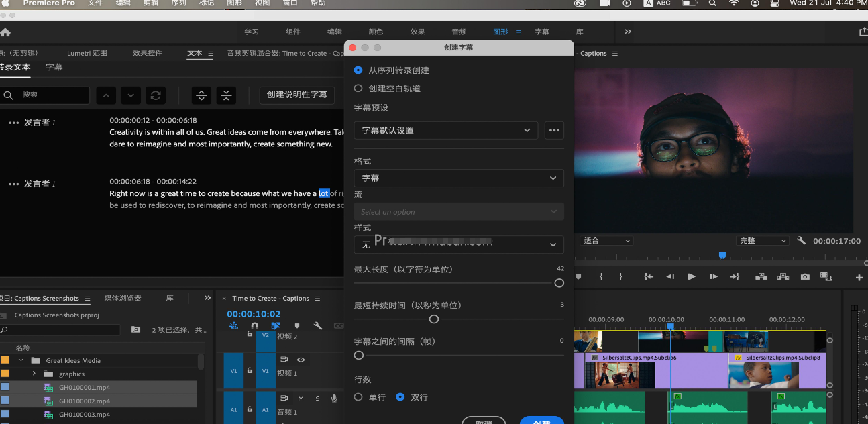The width and height of the screenshot is (868, 424).
Task: Click the merge segments icon in transcript toolbar
Action: 226,95
